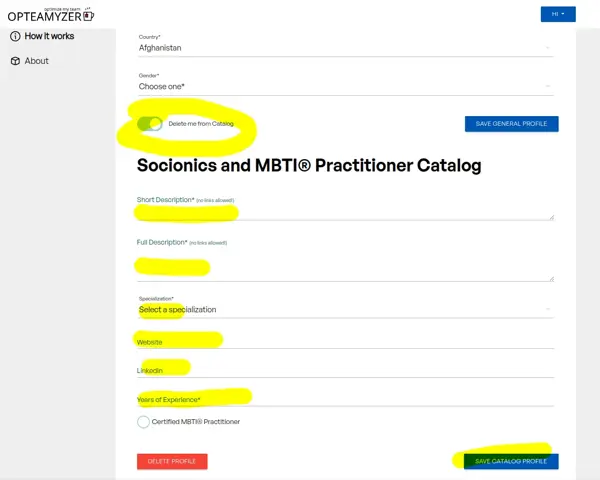600x480 pixels.
Task: Click the info icon beside How it works
Action: [x=15, y=36]
